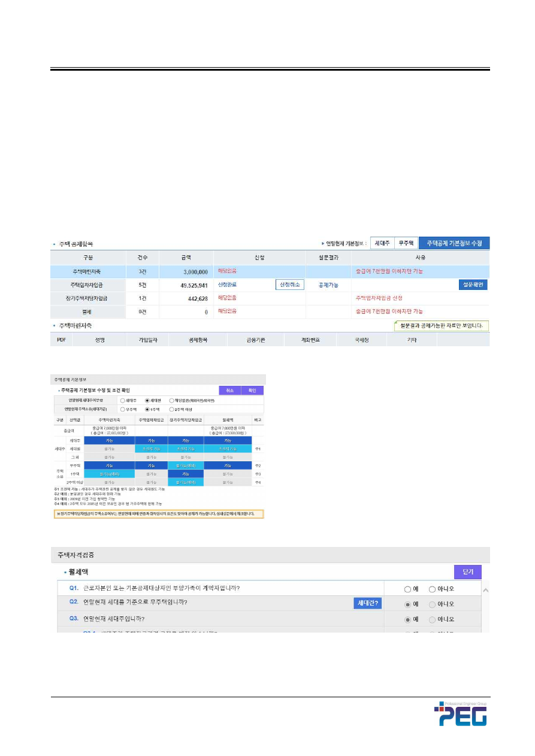Select the 1주택 radio button
The width and height of the screenshot is (535, 756).
click(147, 409)
